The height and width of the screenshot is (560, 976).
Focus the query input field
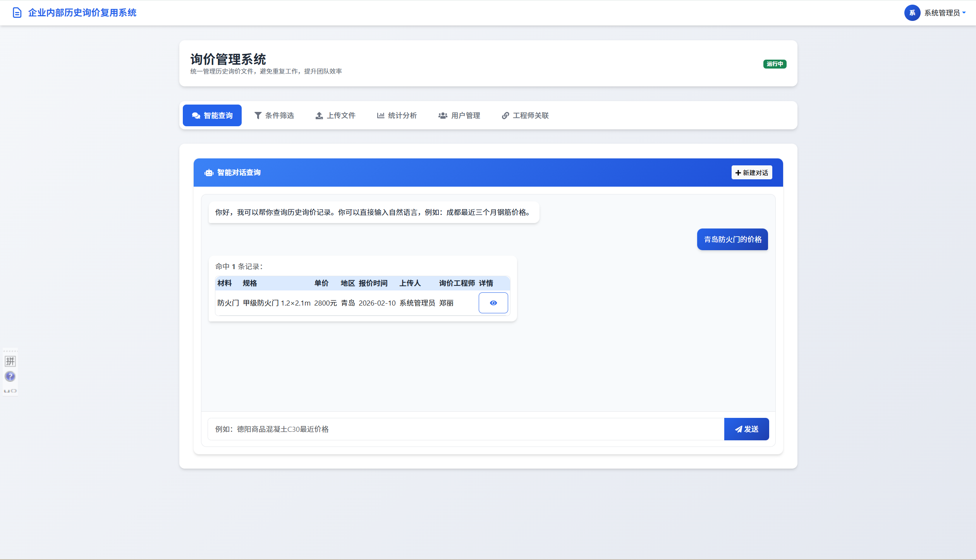tap(466, 429)
